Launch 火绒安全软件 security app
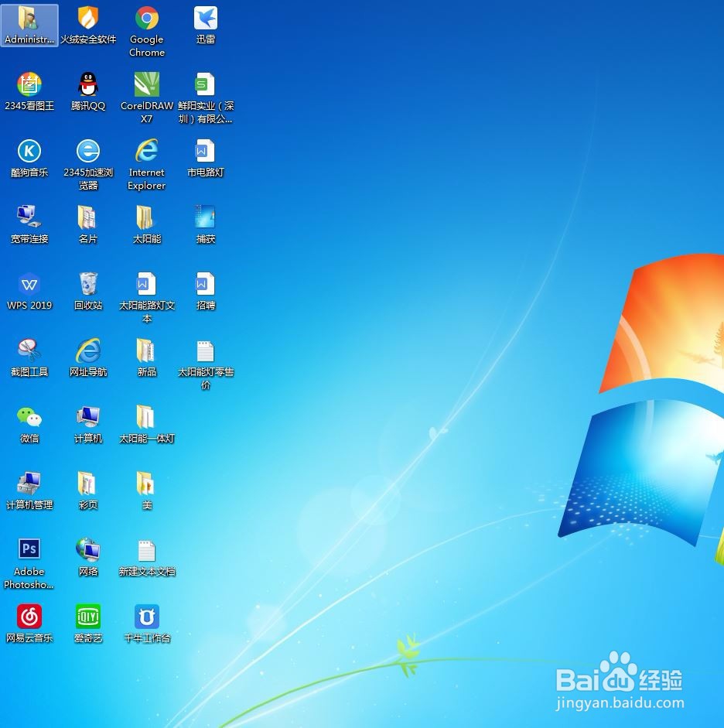Screen dimensions: 724x728 click(88, 25)
